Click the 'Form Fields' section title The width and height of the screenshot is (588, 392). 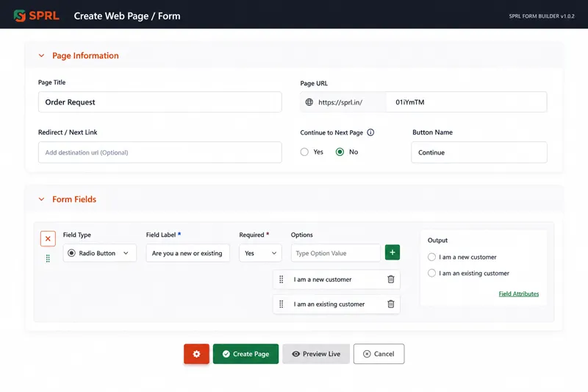74,199
